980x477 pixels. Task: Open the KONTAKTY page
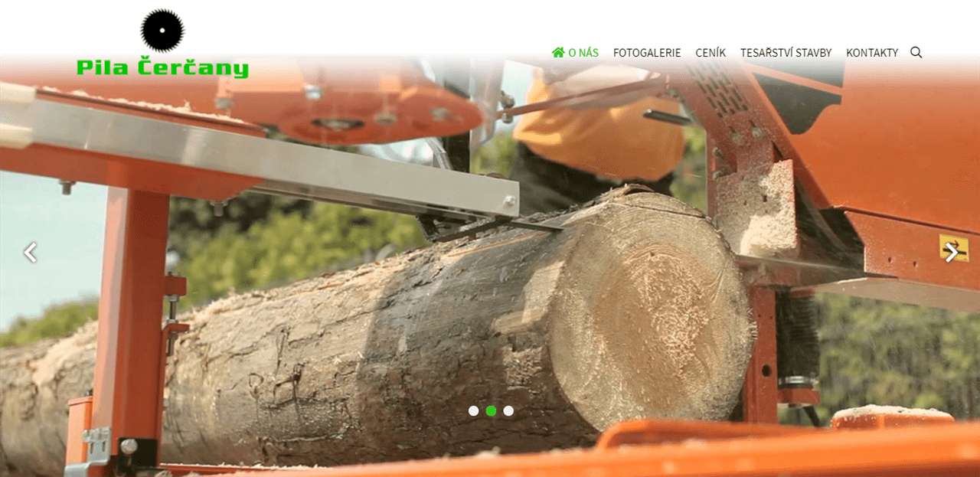click(872, 53)
